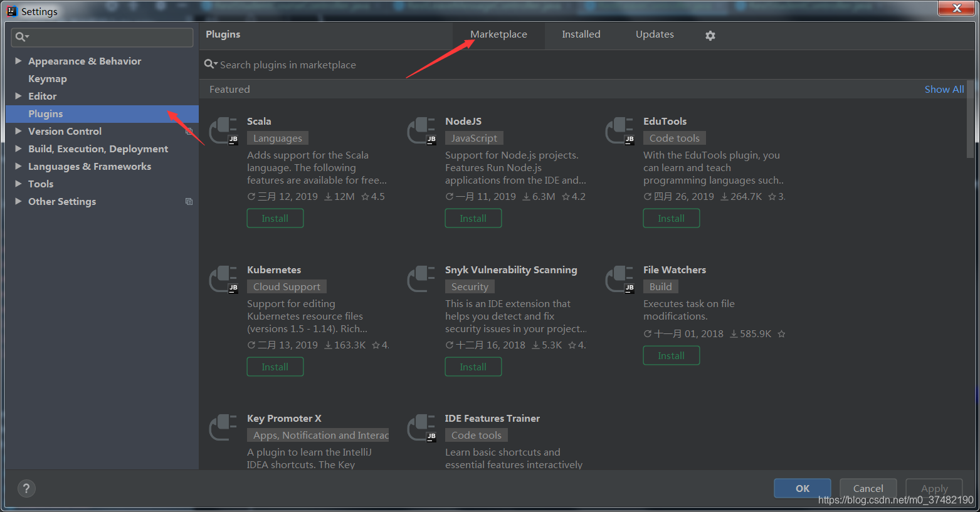This screenshot has width=980, height=512.
Task: Open the Key Promoter X plugin title
Action: pos(284,418)
